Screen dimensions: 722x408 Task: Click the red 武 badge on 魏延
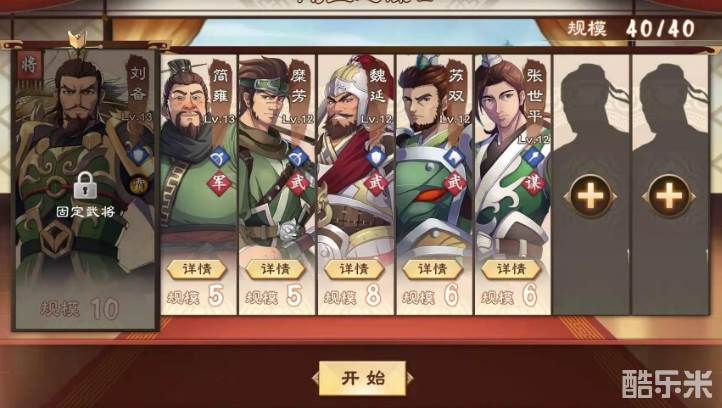[376, 183]
